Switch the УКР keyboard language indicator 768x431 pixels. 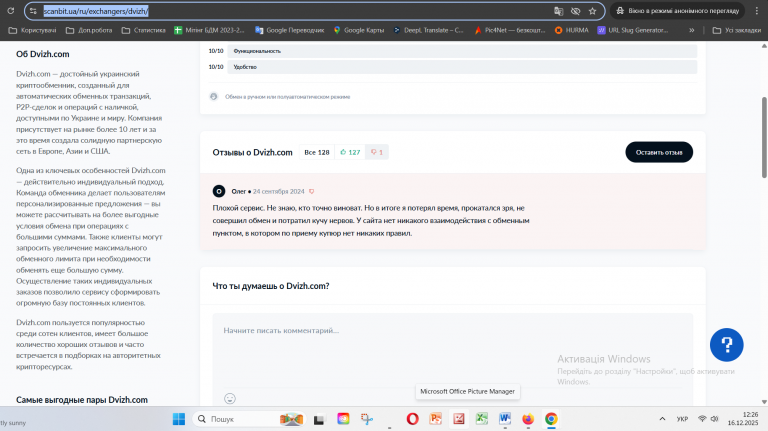click(x=682, y=419)
